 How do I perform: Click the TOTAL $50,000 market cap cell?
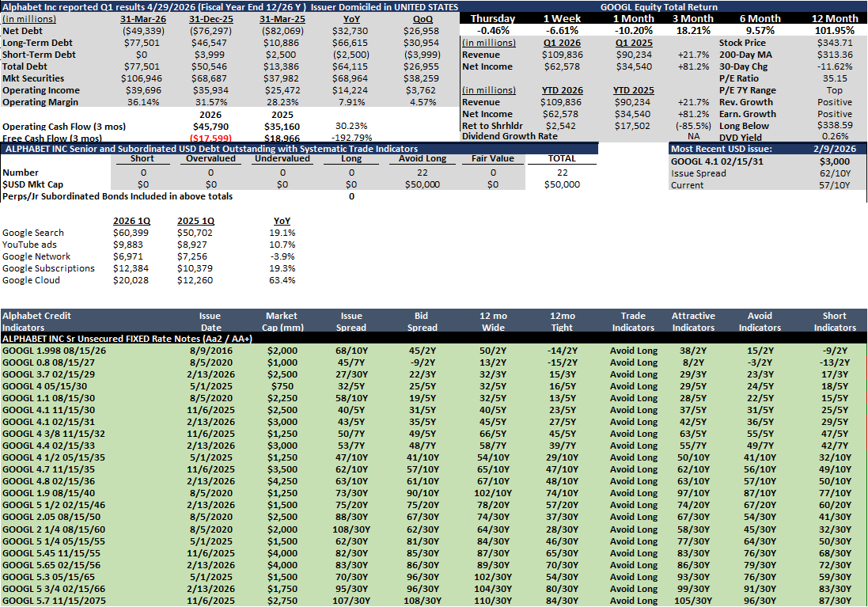pos(562,184)
